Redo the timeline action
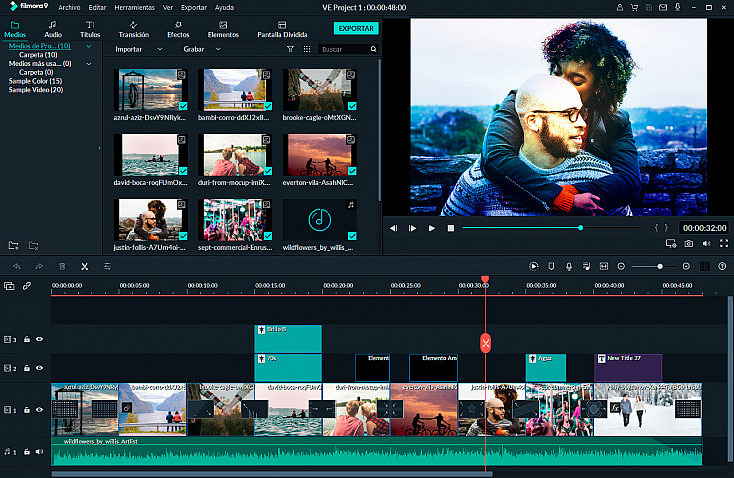 tap(39, 266)
